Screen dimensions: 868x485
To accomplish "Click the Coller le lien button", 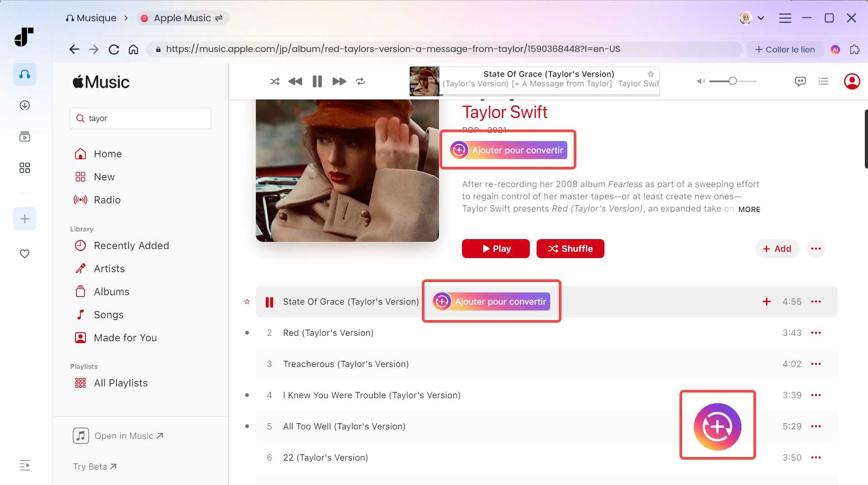I will (x=785, y=49).
